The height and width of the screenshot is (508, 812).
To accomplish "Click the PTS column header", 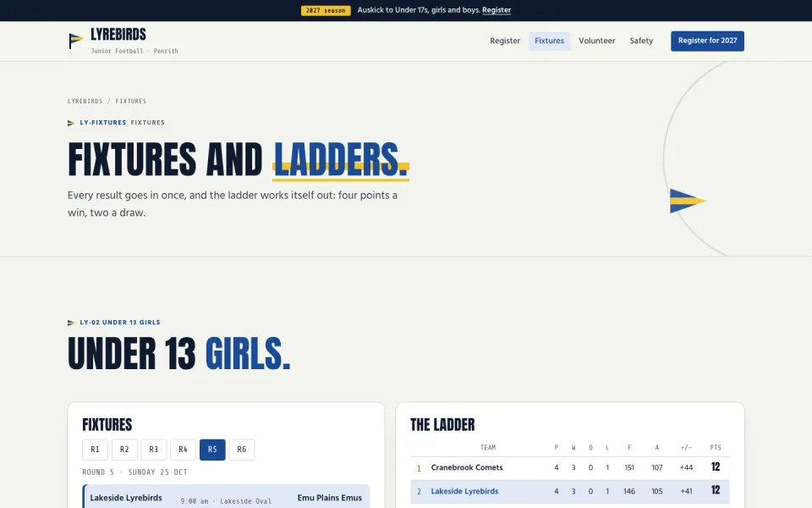I will pos(716,447).
